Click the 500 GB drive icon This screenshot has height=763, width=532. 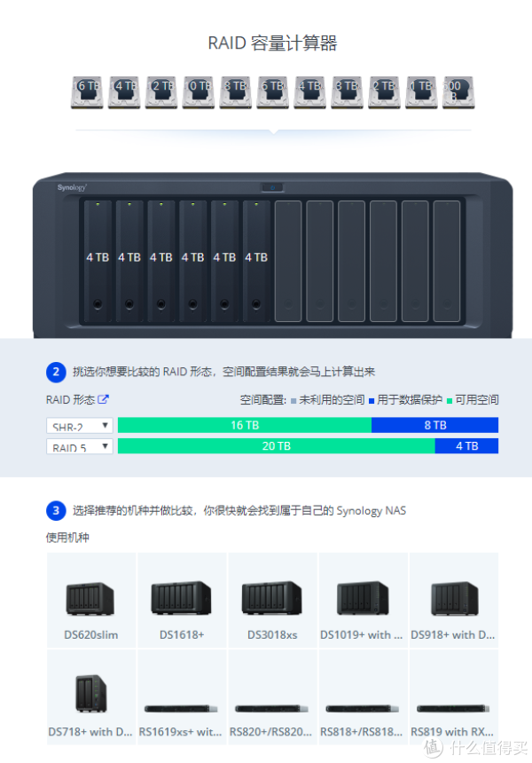[458, 92]
